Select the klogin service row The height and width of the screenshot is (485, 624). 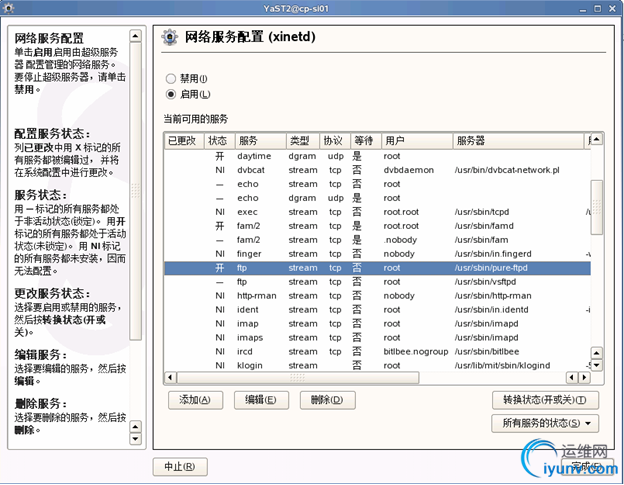click(377, 366)
